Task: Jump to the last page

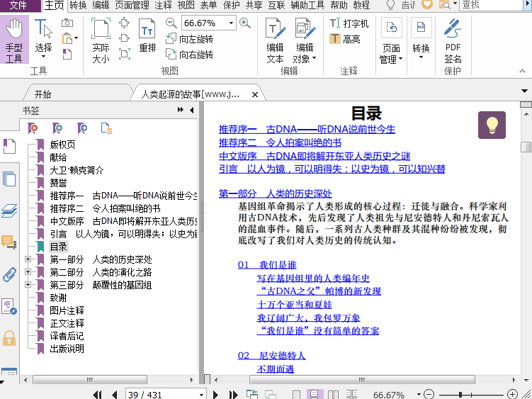Action: pos(233,395)
